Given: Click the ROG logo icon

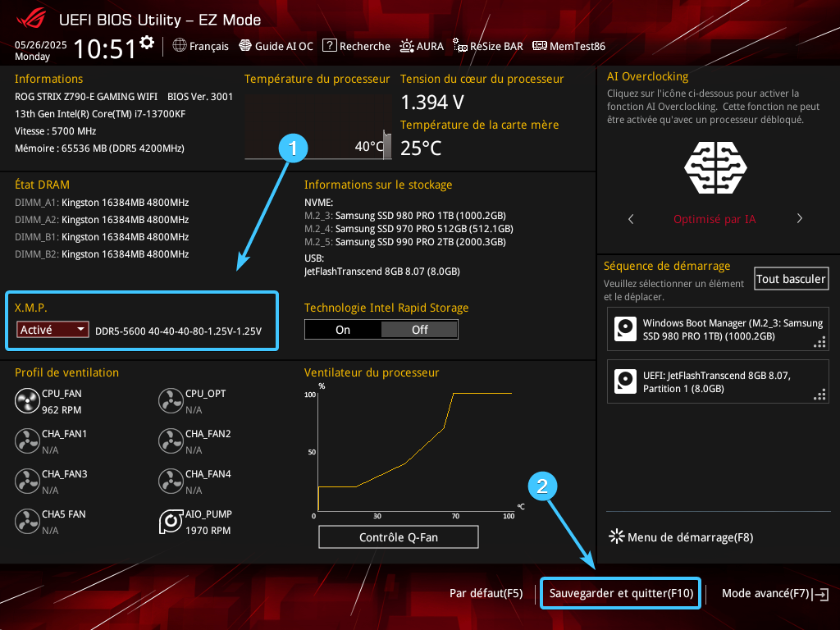Looking at the screenshot, I should pyautogui.click(x=31, y=19).
